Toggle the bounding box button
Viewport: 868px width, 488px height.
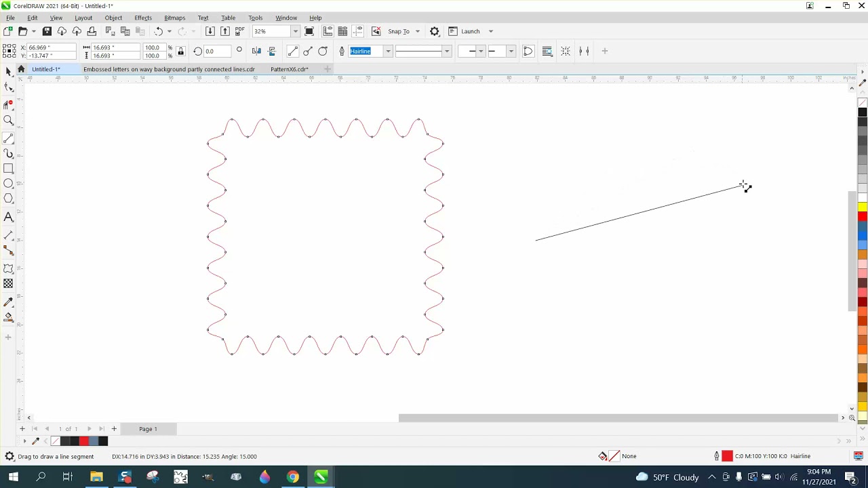point(566,51)
